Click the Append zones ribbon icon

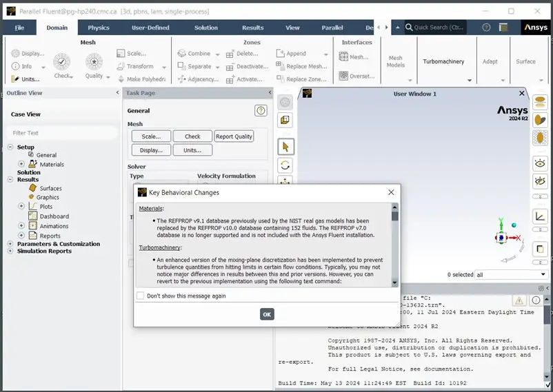(281, 53)
